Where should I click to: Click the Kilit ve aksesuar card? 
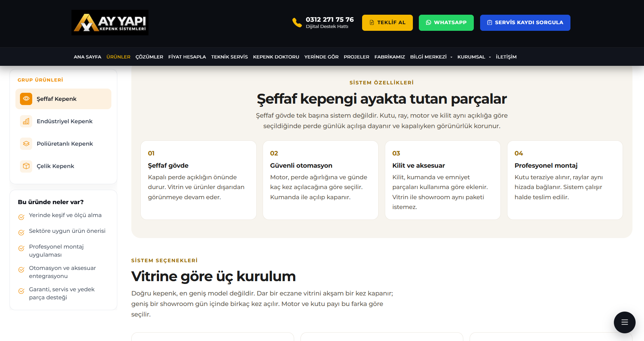(443, 180)
